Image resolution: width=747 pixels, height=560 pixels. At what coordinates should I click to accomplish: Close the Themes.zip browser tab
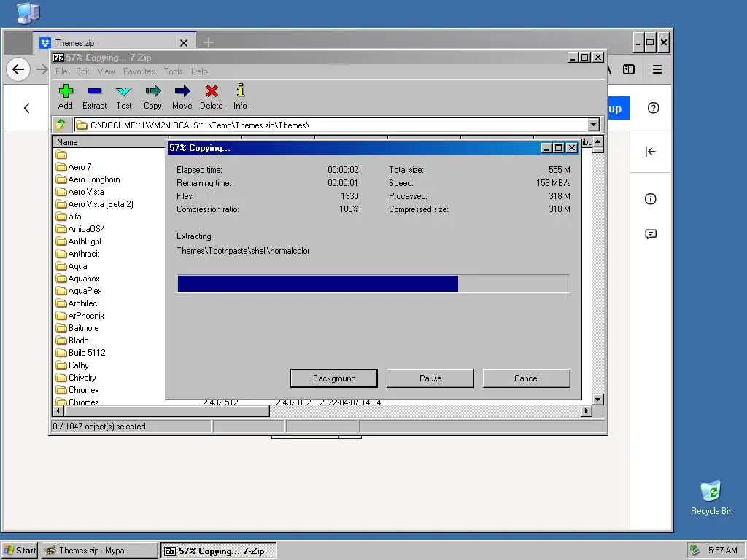point(183,43)
